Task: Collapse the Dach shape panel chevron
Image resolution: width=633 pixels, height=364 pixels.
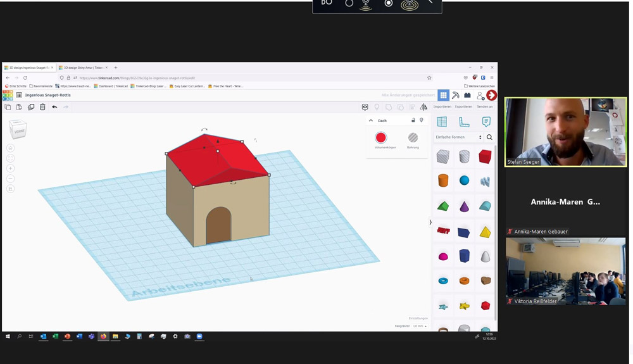Action: coord(370,121)
